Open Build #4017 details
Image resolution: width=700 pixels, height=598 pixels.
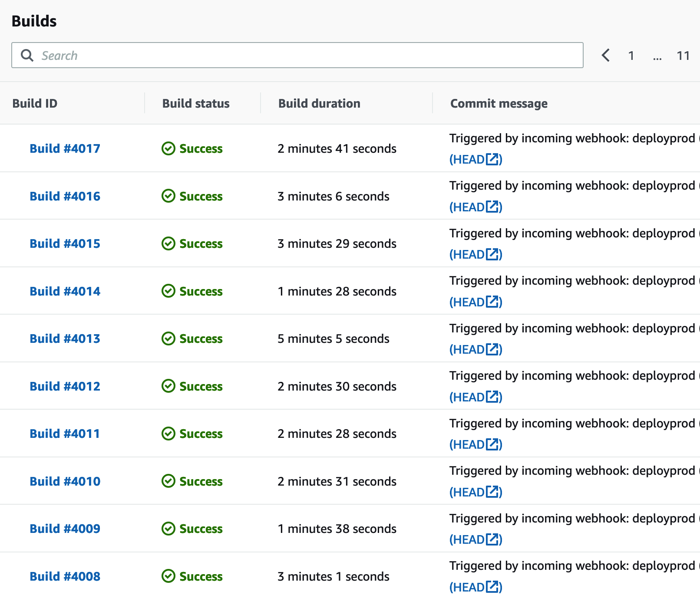coord(65,148)
